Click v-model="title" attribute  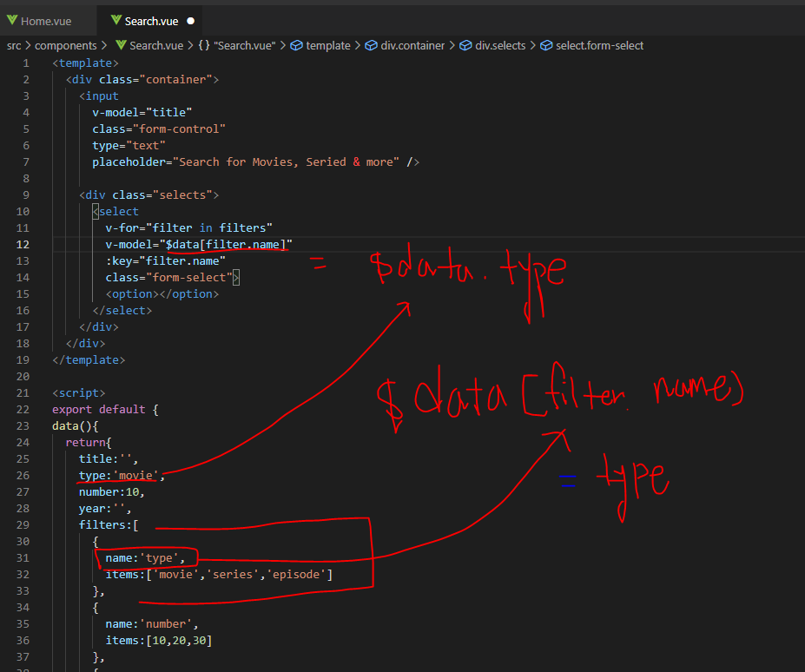point(142,112)
